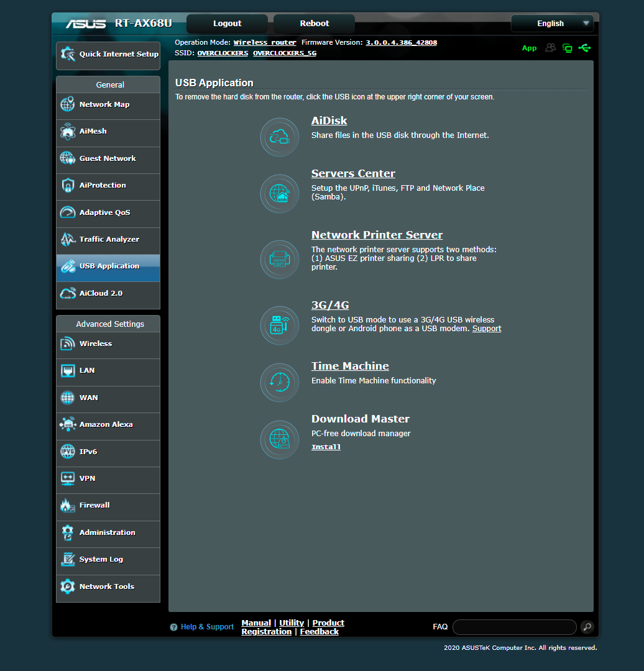Click the Quick Internet Setup label

click(x=119, y=54)
